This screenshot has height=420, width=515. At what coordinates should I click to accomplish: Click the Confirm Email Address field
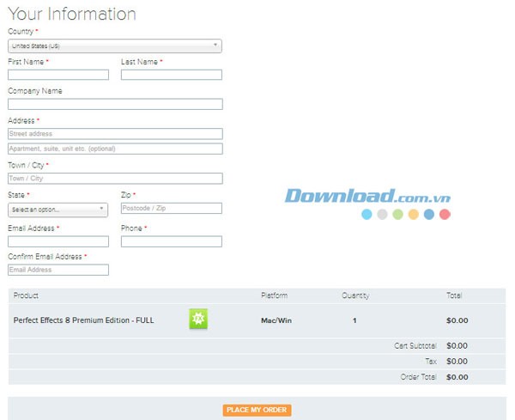click(x=58, y=270)
